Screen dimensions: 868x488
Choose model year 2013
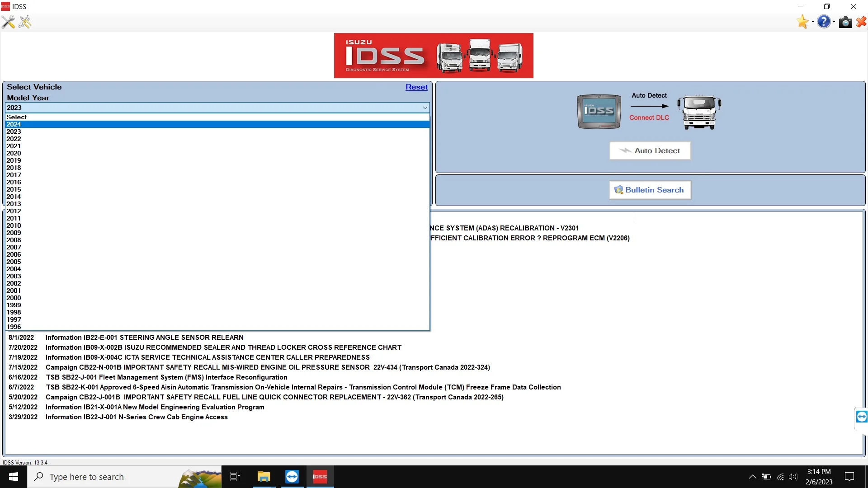[217, 204]
